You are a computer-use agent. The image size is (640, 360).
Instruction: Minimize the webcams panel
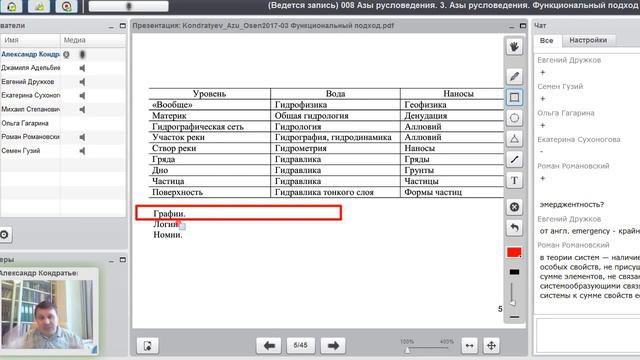pos(111,260)
